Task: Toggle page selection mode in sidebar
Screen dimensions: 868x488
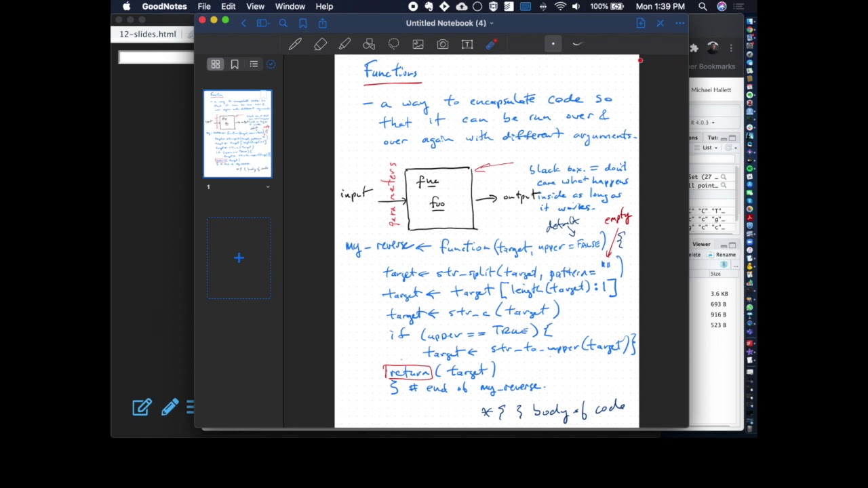Action: tap(271, 64)
